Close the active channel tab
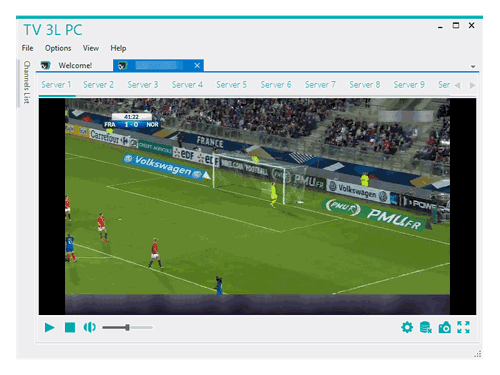 click(x=197, y=65)
